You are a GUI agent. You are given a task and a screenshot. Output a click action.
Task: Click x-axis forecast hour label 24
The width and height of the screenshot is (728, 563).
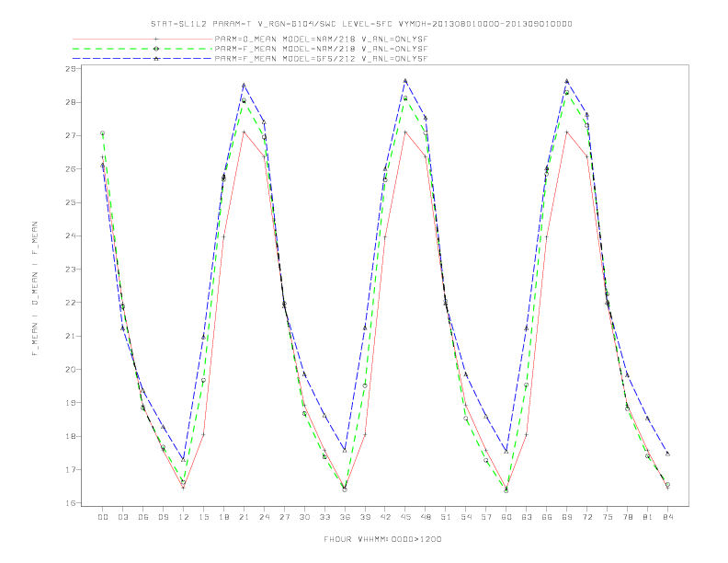pyautogui.click(x=264, y=517)
